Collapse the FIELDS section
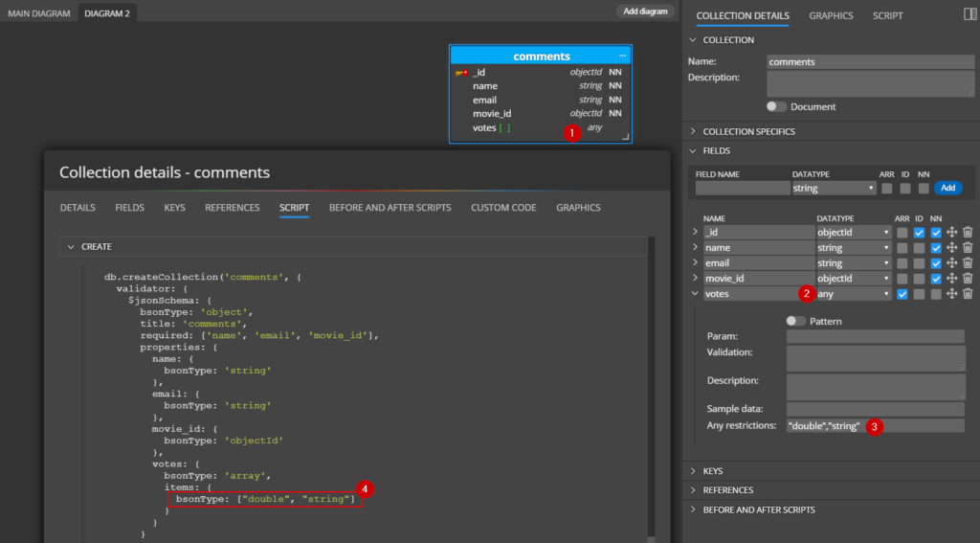The image size is (980, 543). (693, 150)
